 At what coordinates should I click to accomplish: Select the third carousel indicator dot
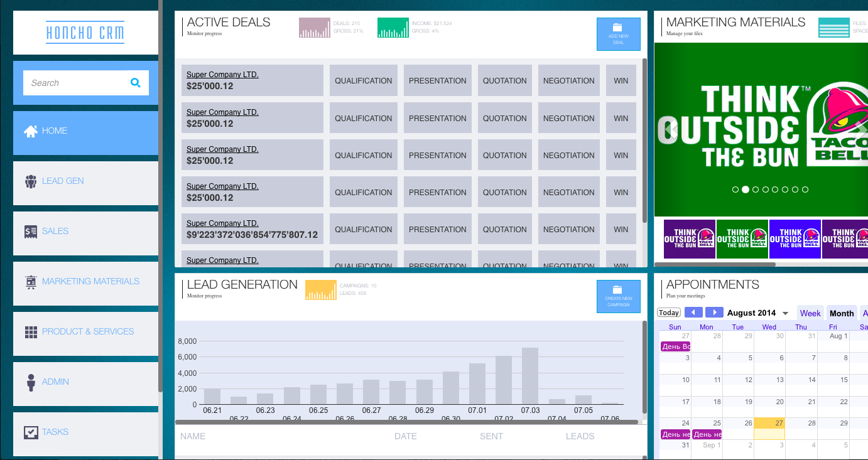pos(756,190)
